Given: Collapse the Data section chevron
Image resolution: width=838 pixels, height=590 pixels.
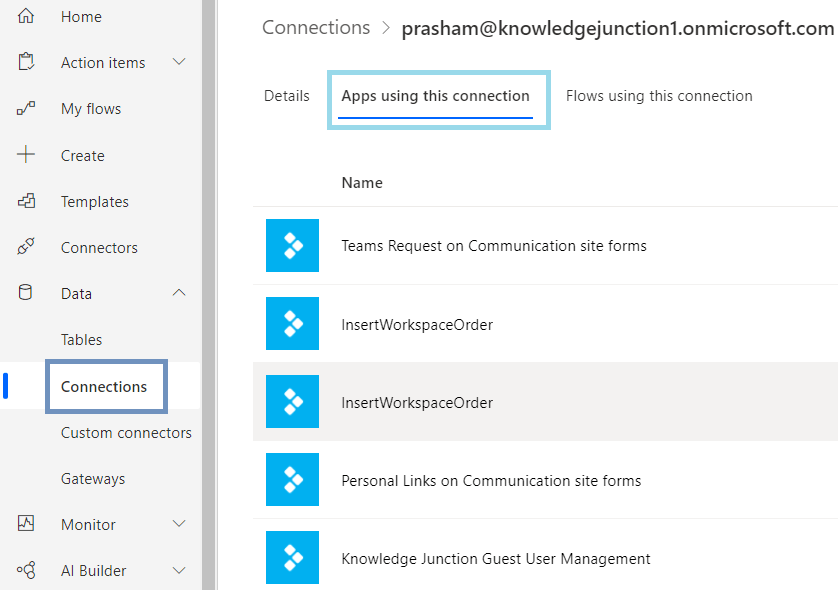Looking at the screenshot, I should coord(180,293).
